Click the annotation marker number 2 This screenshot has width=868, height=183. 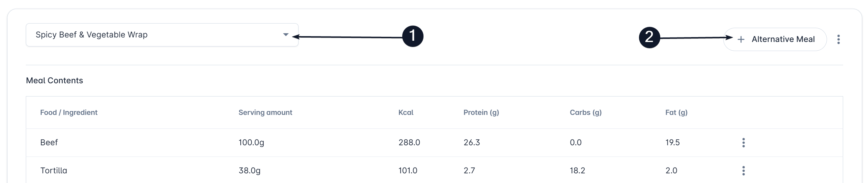tap(649, 37)
